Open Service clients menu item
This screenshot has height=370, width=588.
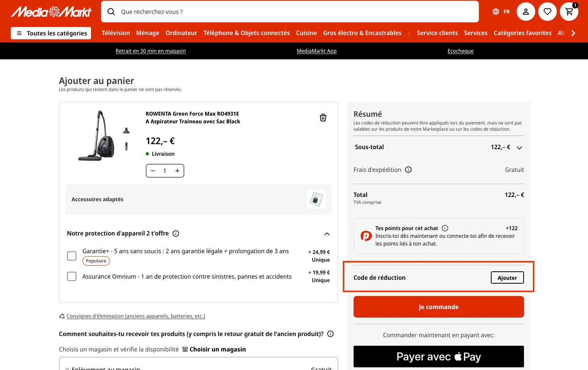437,33
